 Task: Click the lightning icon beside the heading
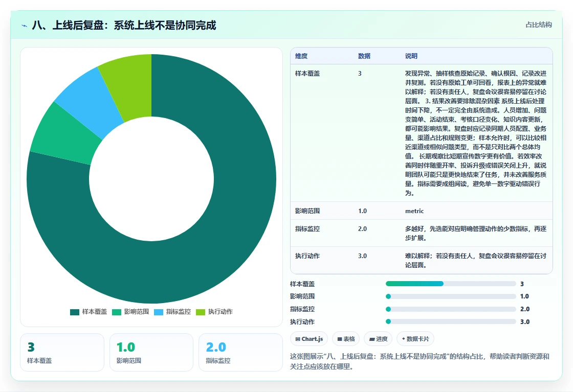pos(25,26)
